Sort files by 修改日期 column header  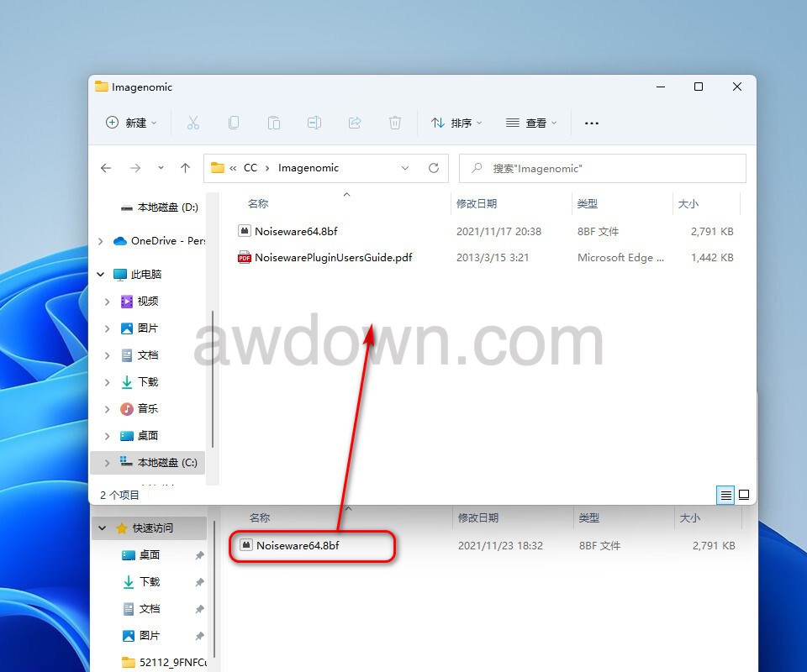tap(477, 204)
